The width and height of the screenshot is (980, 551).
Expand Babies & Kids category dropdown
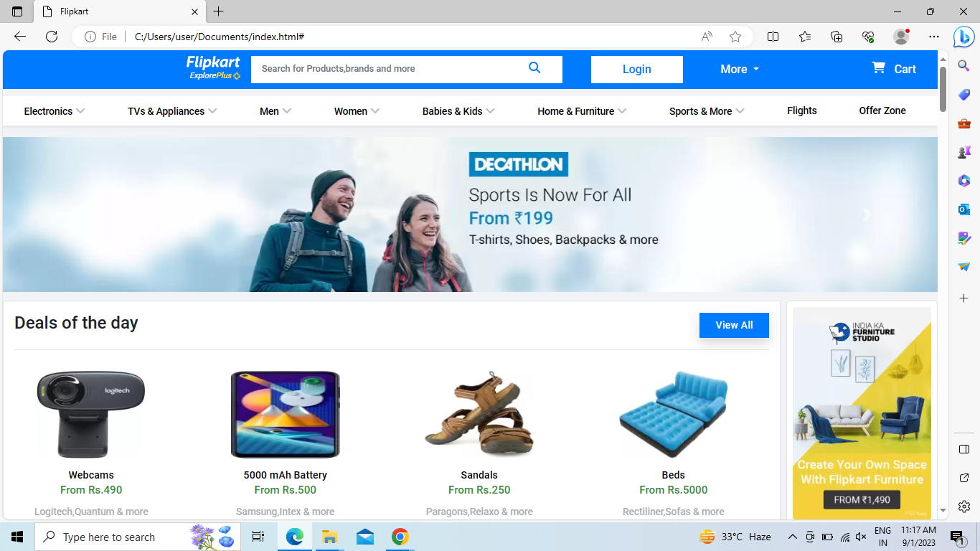coord(458,111)
